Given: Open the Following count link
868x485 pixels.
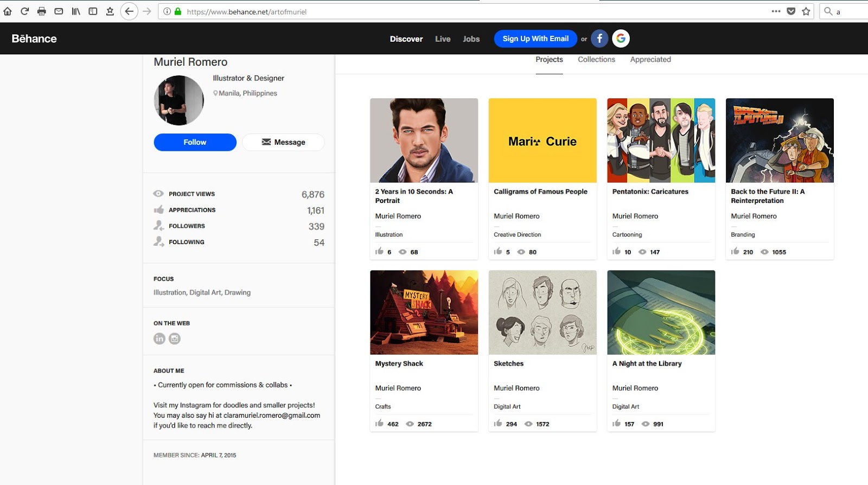Looking at the screenshot, I should (319, 242).
